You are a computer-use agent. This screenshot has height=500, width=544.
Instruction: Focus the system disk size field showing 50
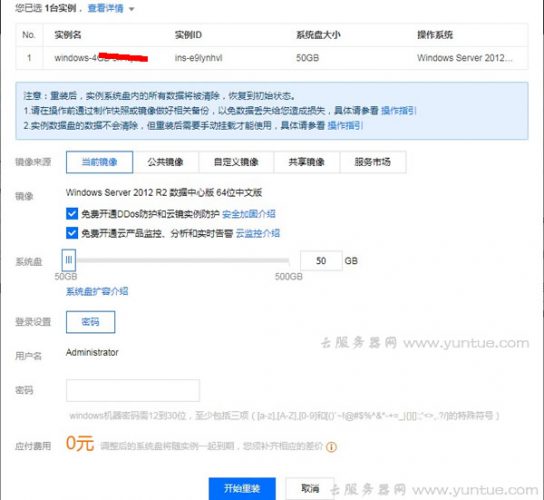click(321, 261)
